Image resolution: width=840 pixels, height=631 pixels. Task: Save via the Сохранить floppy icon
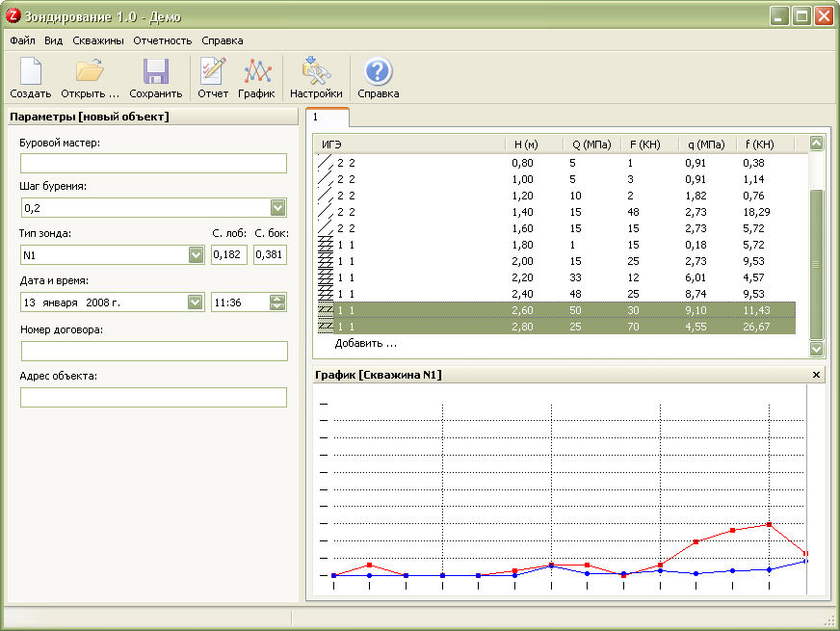point(155,78)
